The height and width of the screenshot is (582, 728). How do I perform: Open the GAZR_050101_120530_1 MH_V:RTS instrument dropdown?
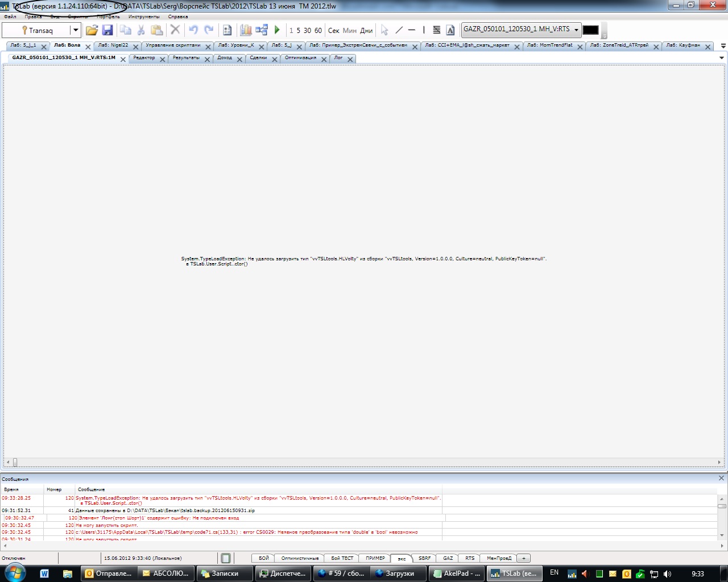pos(576,30)
